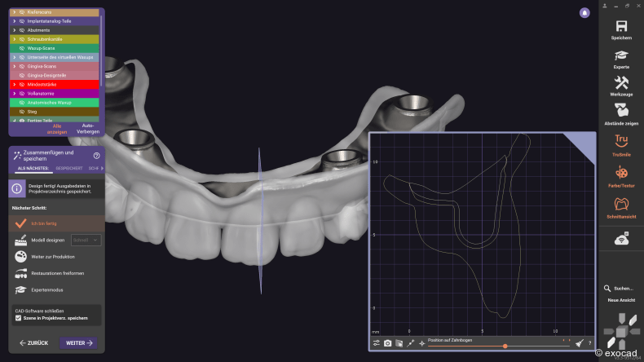Expand the Abutments group

coord(14,30)
